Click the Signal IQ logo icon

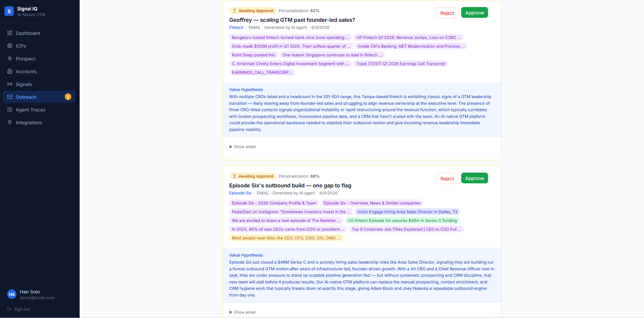(9, 11)
